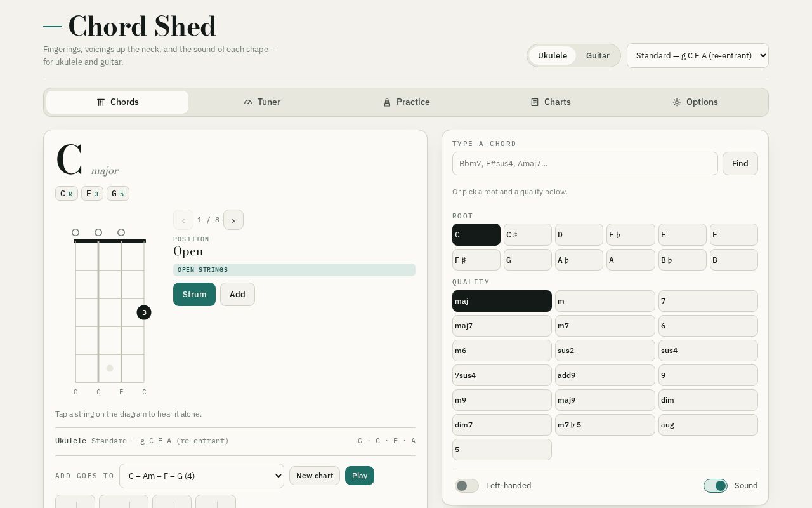This screenshot has height=508, width=812.
Task: Choose the maj7 quality
Action: pos(502,326)
